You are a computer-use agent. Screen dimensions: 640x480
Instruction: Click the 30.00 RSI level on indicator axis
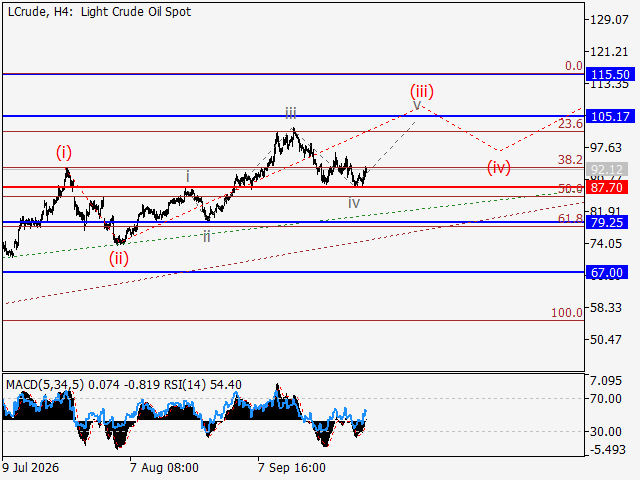pos(606,431)
